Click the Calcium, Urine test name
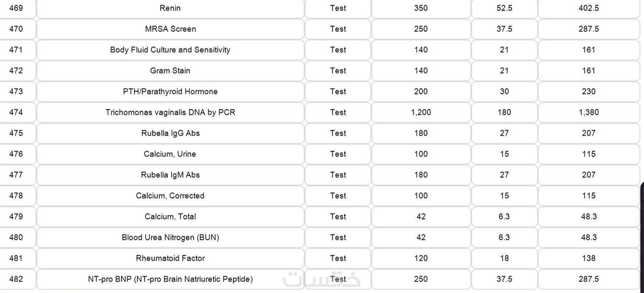Viewport: 644px width, 293px height. tap(170, 154)
